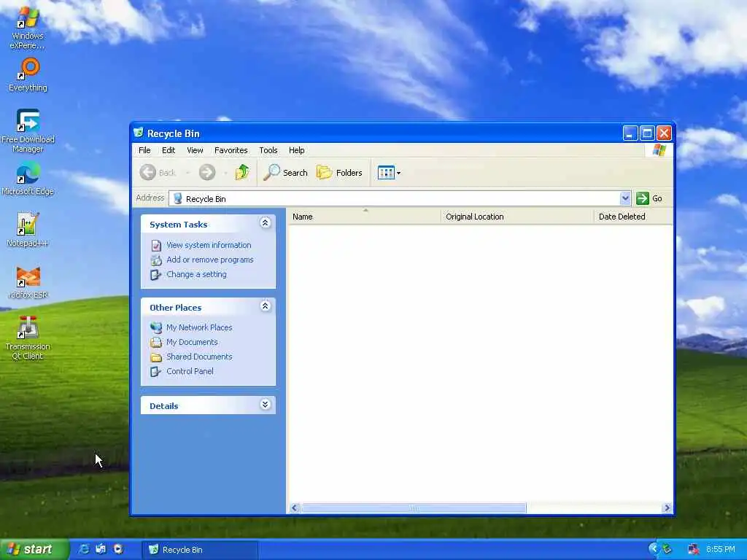Open the File menu
Viewport: 747px width, 560px height.
pyautogui.click(x=144, y=150)
